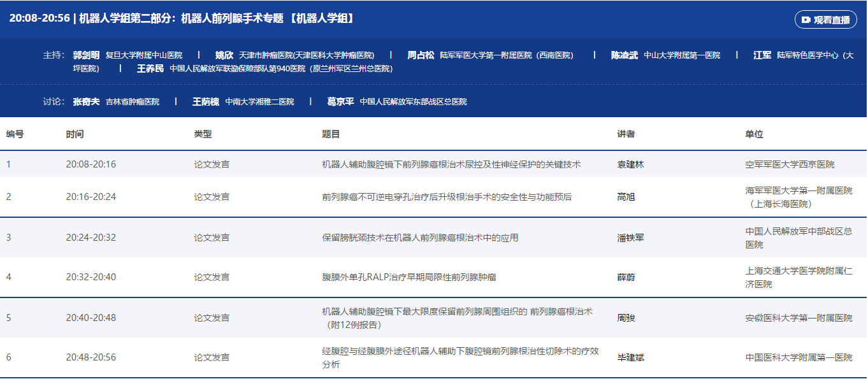Select moderator name 郭剑明
The width and height of the screenshot is (868, 379).
(x=86, y=55)
